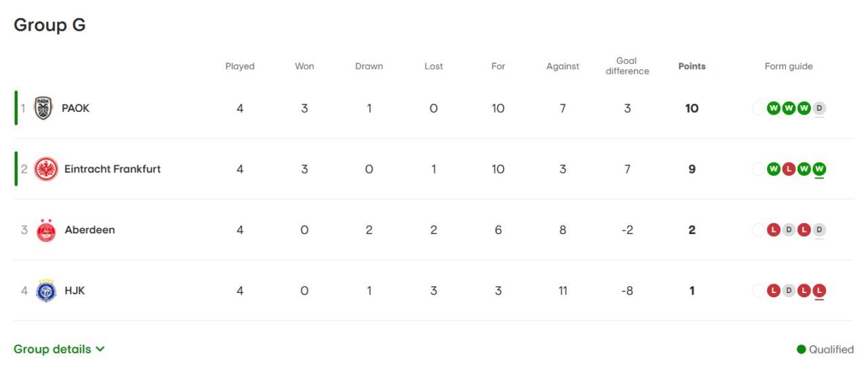The image size is (868, 369).
Task: Click PAOK's first green win badge
Action: 773,108
